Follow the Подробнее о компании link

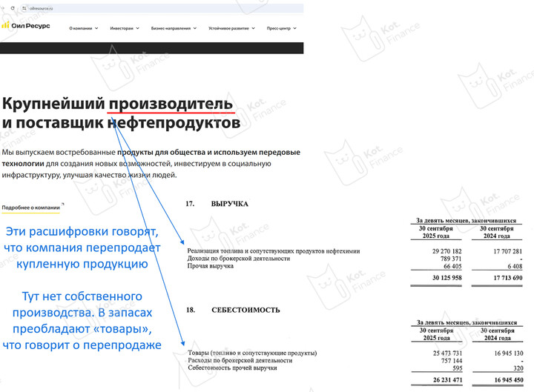[x=30, y=208]
